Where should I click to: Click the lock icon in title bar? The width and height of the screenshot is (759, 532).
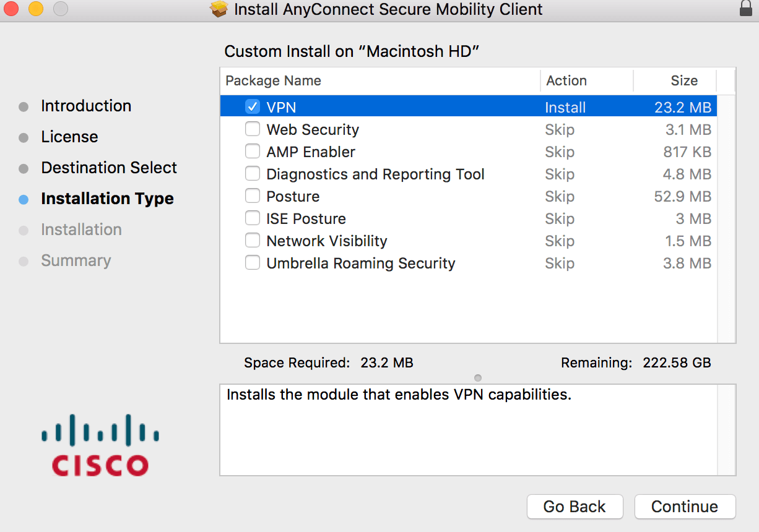[746, 9]
